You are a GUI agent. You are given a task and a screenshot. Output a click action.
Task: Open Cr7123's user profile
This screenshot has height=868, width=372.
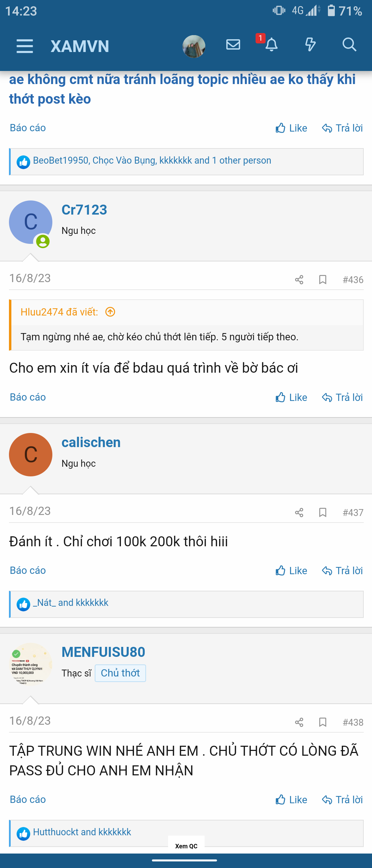tap(84, 209)
